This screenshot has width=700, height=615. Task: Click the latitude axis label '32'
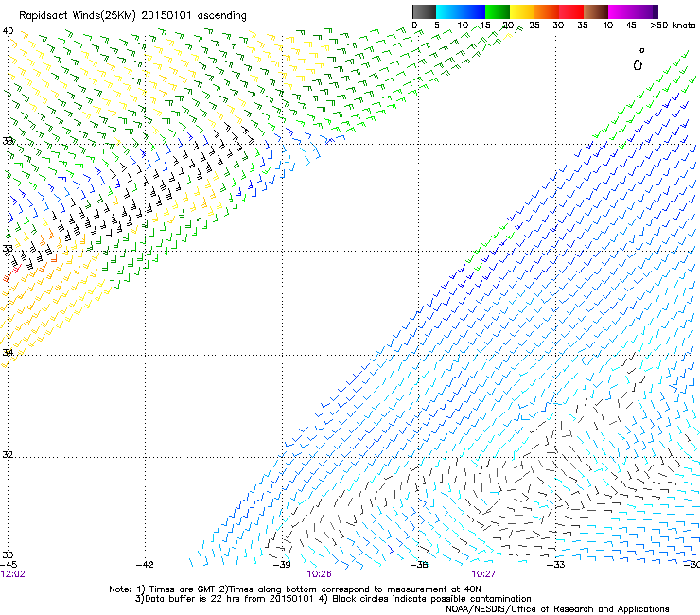click(8, 455)
